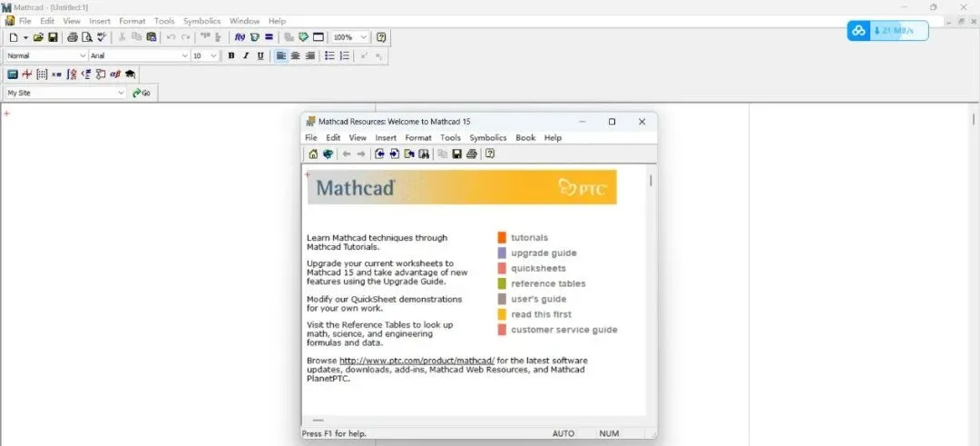The width and height of the screenshot is (980, 446).
Task: Open File menu in main Mathcad window
Action: pyautogui.click(x=25, y=21)
